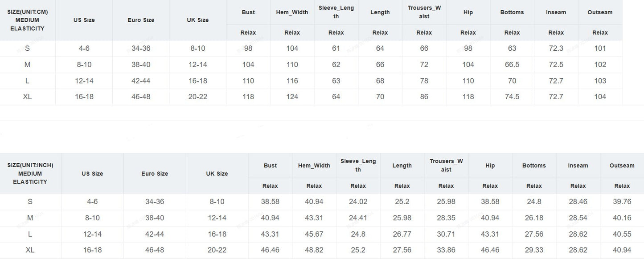Click the Hem_Width header in CM table
Screen dimensions: 644x259
point(292,12)
